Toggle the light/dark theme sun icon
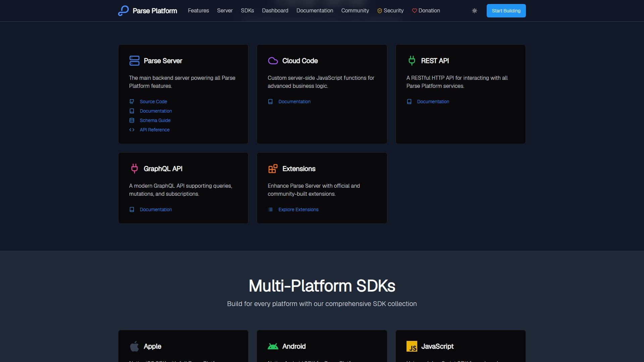The image size is (644, 362). click(475, 11)
